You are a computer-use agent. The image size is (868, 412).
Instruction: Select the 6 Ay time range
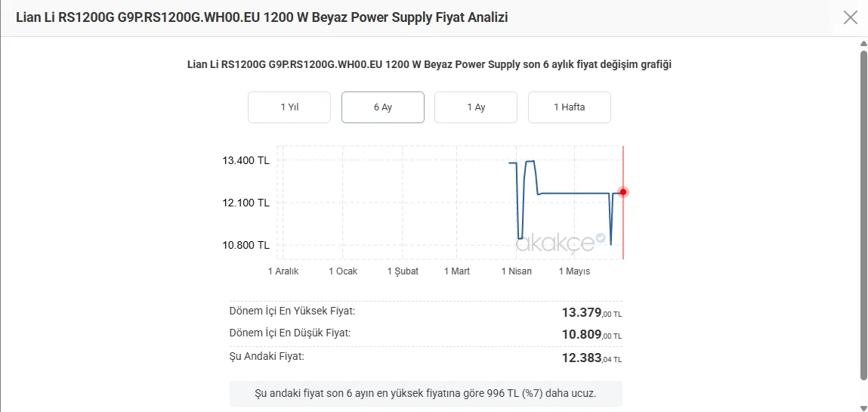tap(383, 107)
